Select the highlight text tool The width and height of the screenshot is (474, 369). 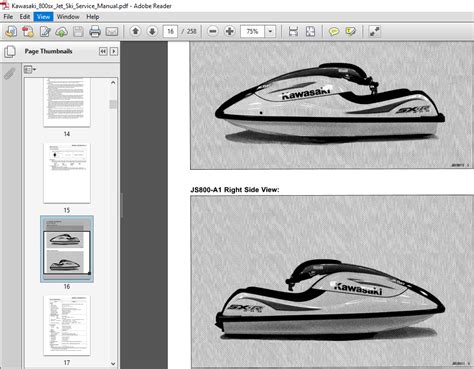tap(350, 32)
